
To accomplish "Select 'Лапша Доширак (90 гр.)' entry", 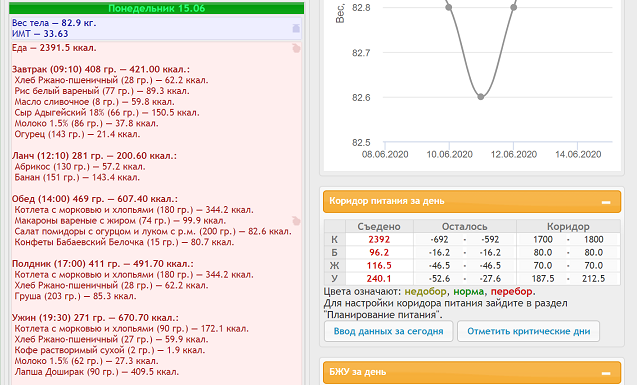I will tap(97, 372).
